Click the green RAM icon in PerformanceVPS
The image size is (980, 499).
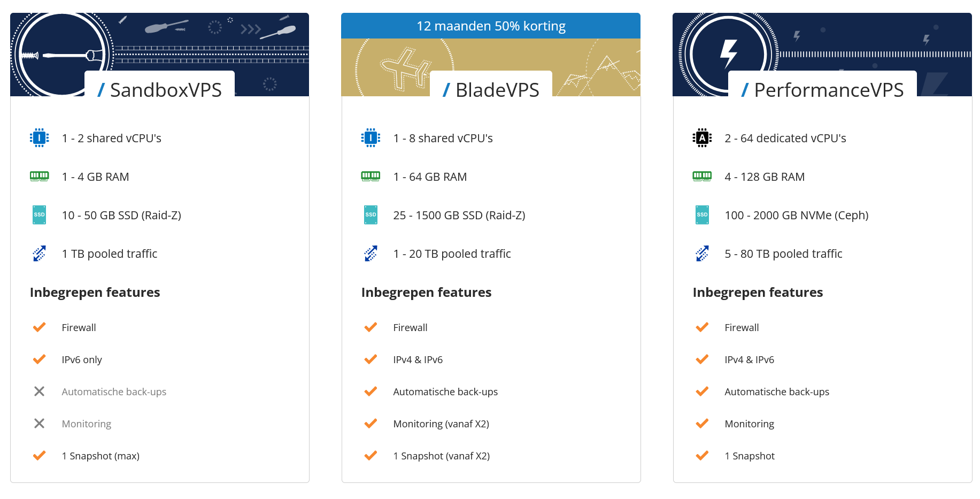[x=702, y=176]
